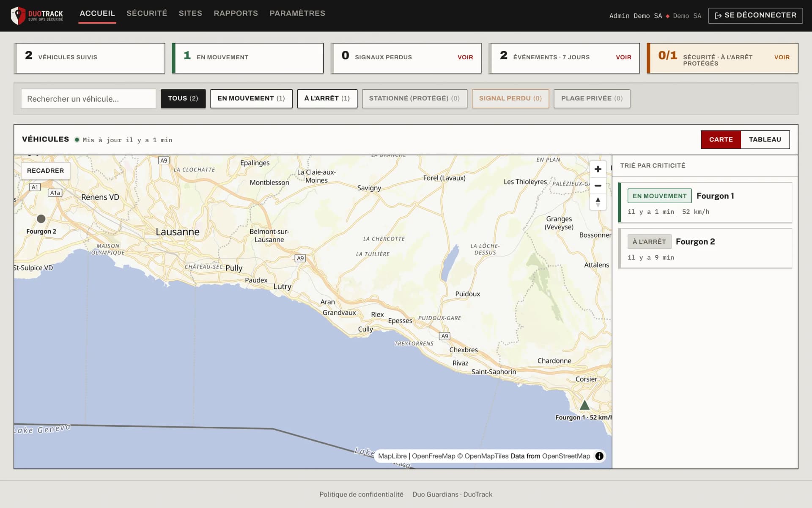Open the MapLibre attribution link
The image size is (812, 508).
coord(392,456)
